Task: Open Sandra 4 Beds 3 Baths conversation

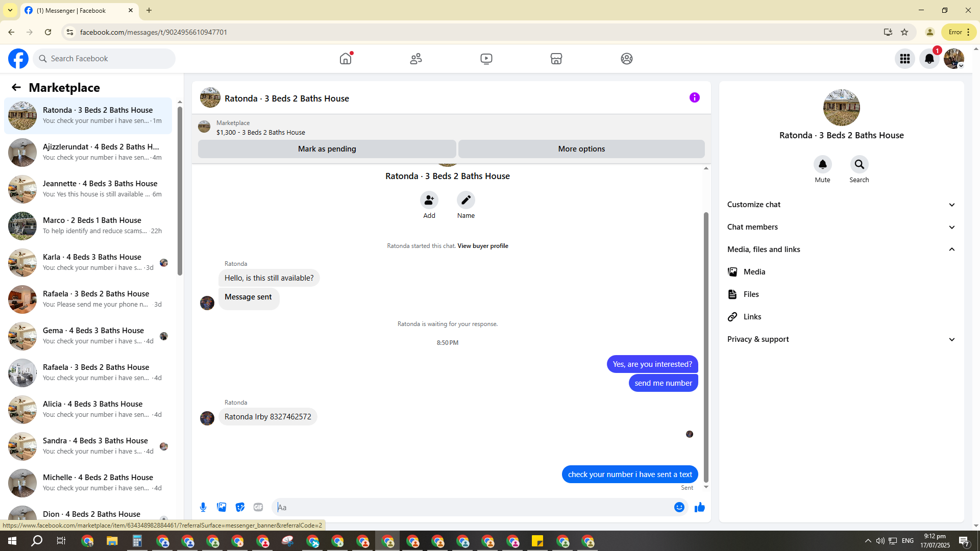Action: [88, 446]
